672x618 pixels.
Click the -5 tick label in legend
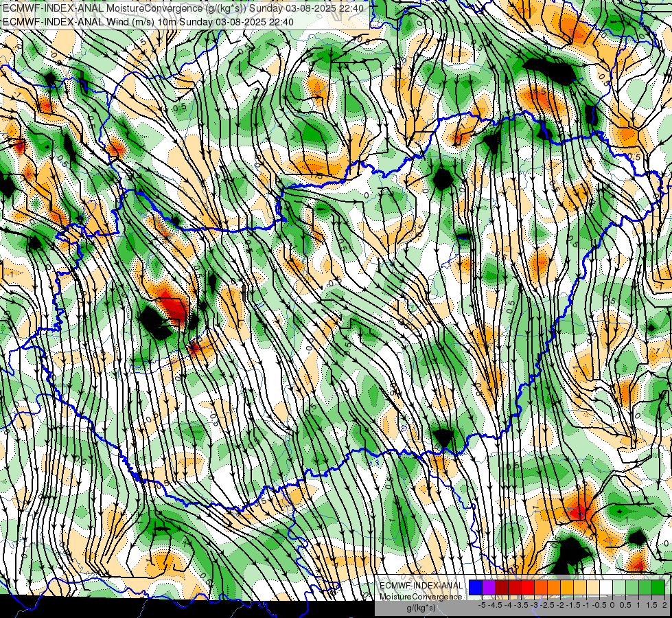482,605
